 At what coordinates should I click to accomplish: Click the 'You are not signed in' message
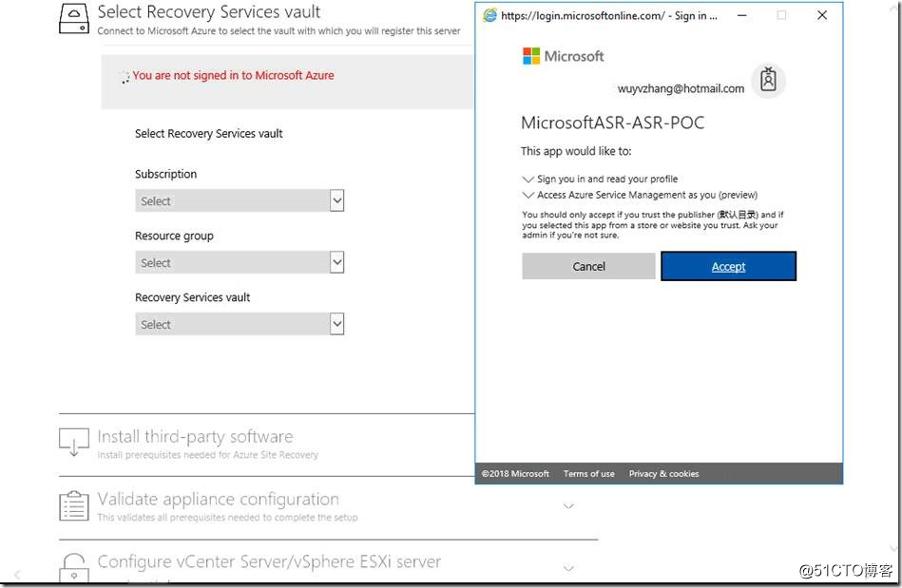(x=233, y=75)
